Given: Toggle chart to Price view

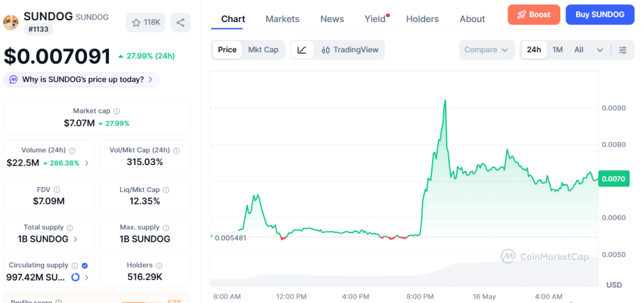Looking at the screenshot, I should click(x=227, y=50).
